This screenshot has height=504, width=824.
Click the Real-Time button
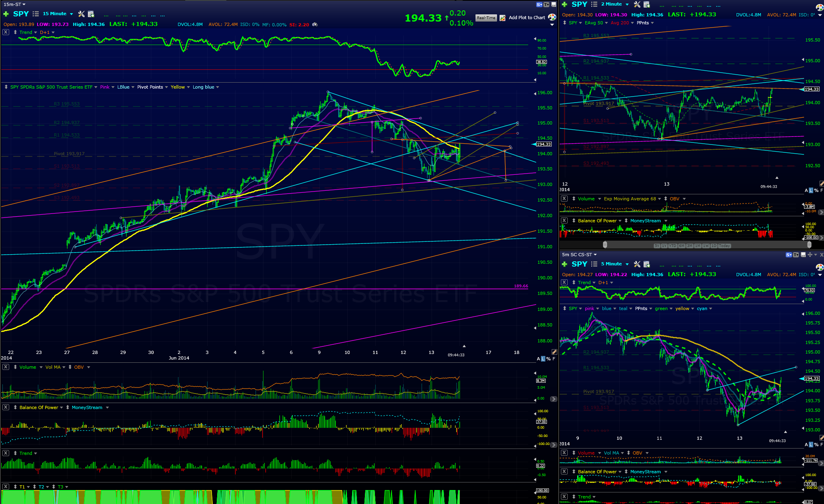point(486,18)
